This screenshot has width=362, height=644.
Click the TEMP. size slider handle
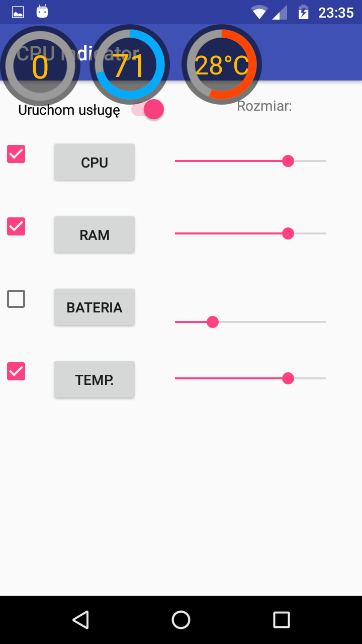tap(288, 378)
